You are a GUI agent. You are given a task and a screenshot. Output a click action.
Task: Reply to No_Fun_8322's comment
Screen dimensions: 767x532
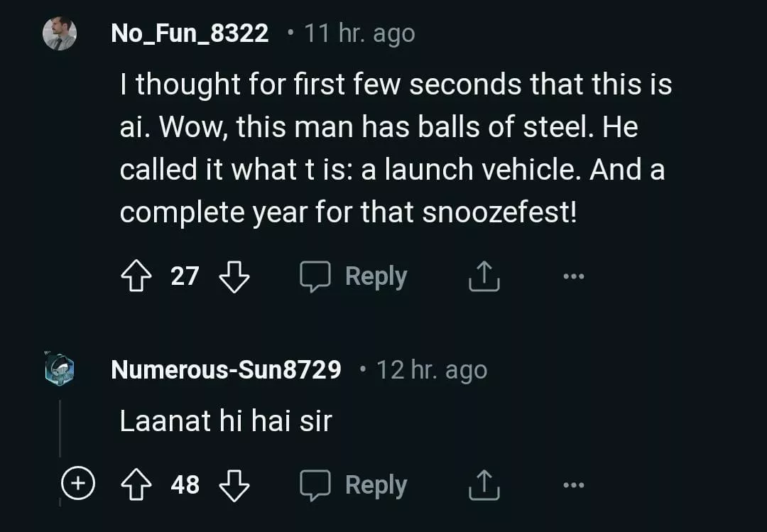354,276
